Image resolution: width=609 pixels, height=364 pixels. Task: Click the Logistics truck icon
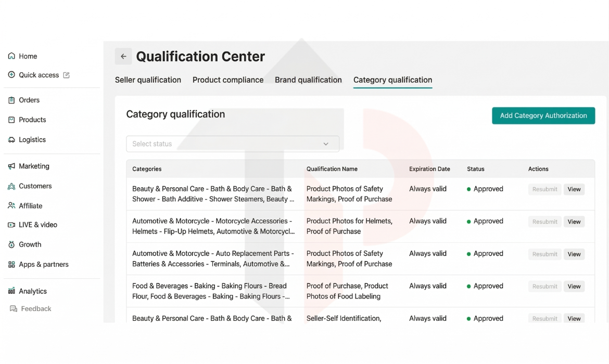pos(11,140)
